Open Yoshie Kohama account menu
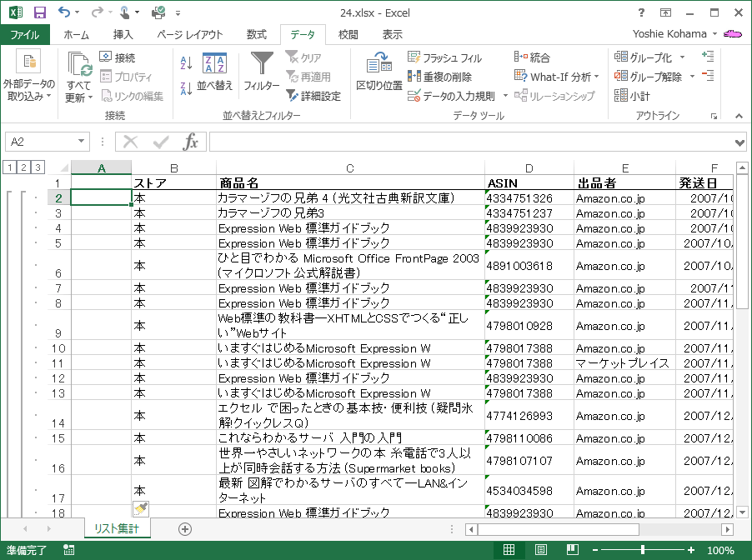This screenshot has height=560, width=752. (674, 34)
